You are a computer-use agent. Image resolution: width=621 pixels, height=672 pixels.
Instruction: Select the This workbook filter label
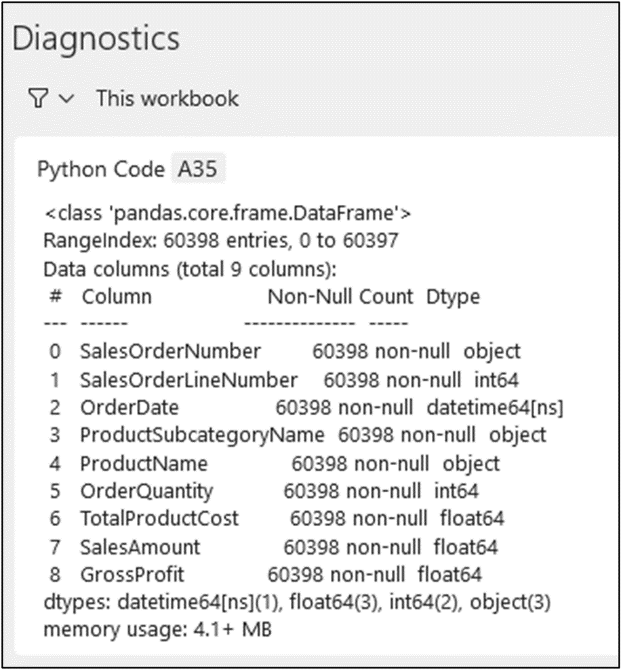(167, 98)
